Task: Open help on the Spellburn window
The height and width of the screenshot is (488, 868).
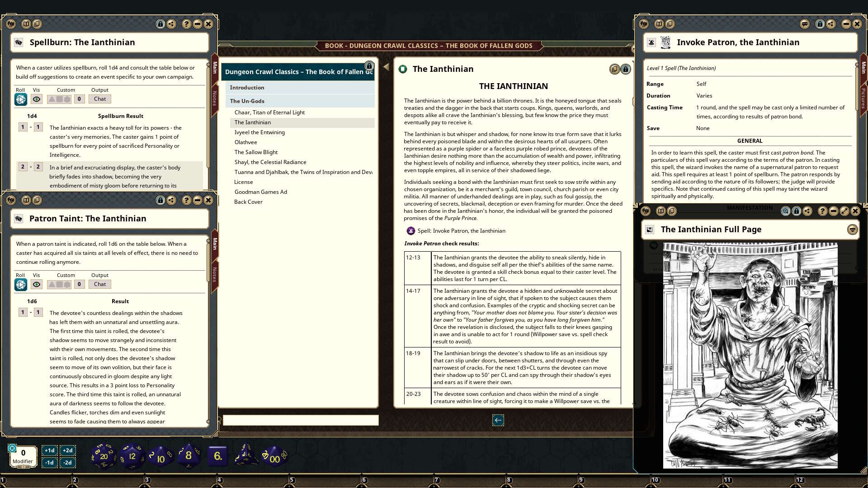Action: click(186, 24)
